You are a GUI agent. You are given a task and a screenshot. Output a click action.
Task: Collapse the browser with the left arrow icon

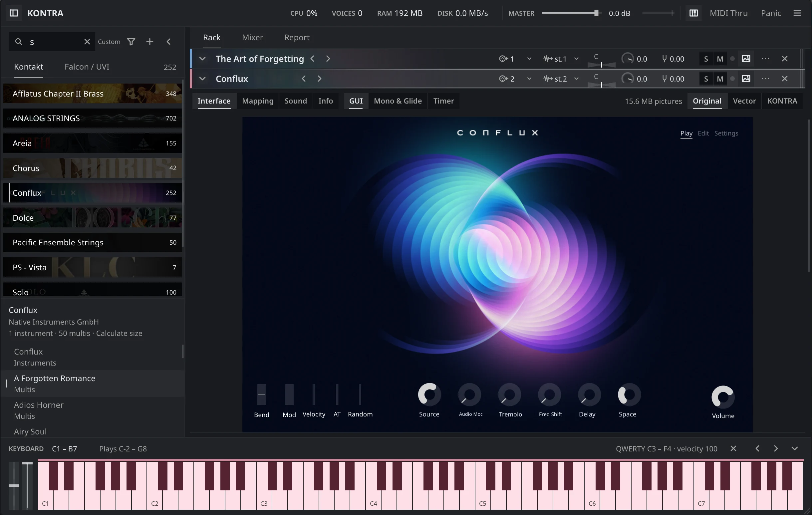click(168, 42)
